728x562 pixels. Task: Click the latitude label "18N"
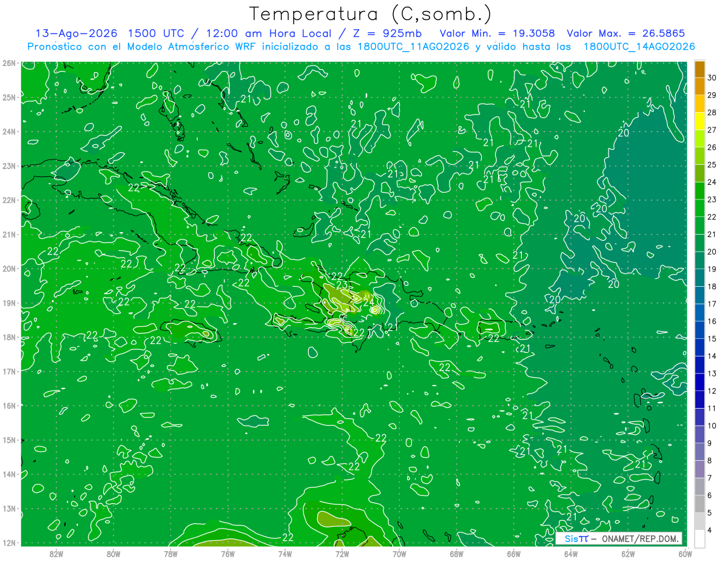coord(8,337)
